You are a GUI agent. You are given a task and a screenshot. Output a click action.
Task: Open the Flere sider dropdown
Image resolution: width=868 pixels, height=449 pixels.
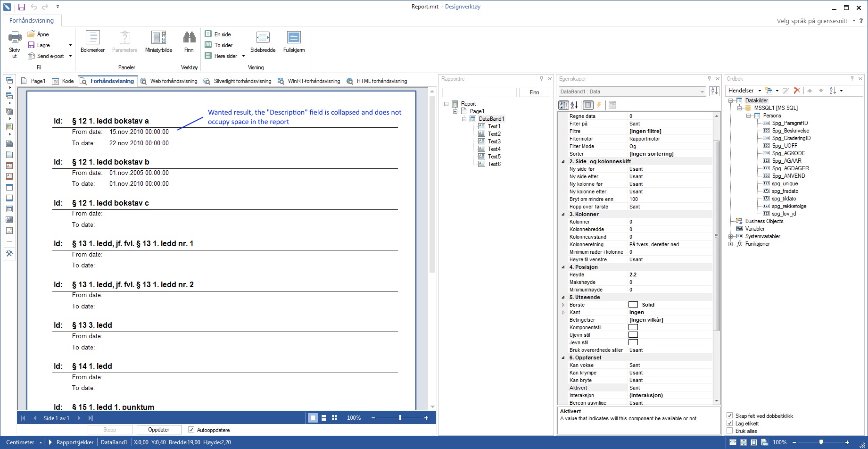coord(243,56)
